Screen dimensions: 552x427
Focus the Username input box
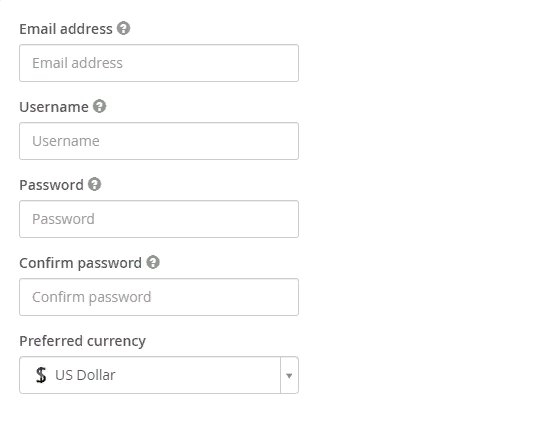pos(159,141)
